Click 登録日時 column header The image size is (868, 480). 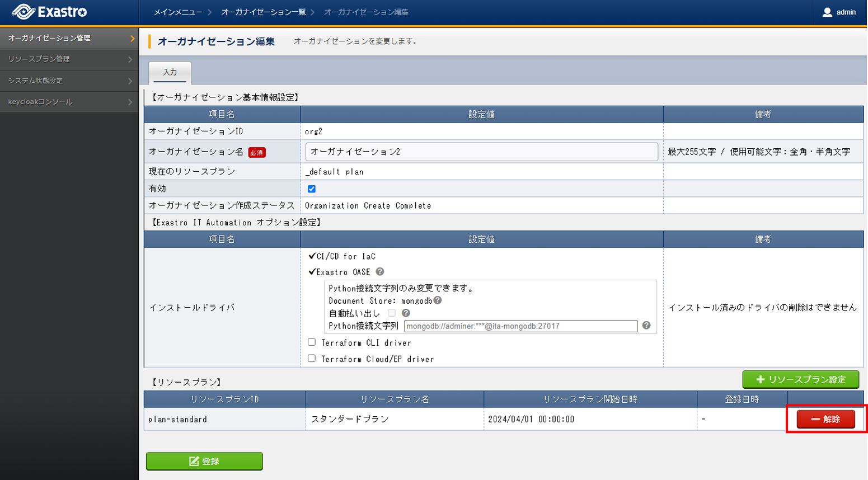click(742, 399)
